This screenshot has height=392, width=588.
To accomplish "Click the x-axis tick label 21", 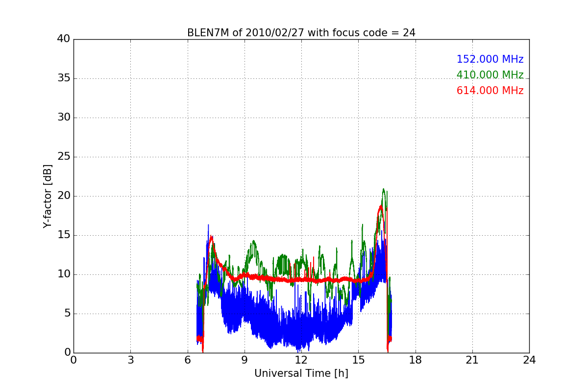I will (x=472, y=360).
